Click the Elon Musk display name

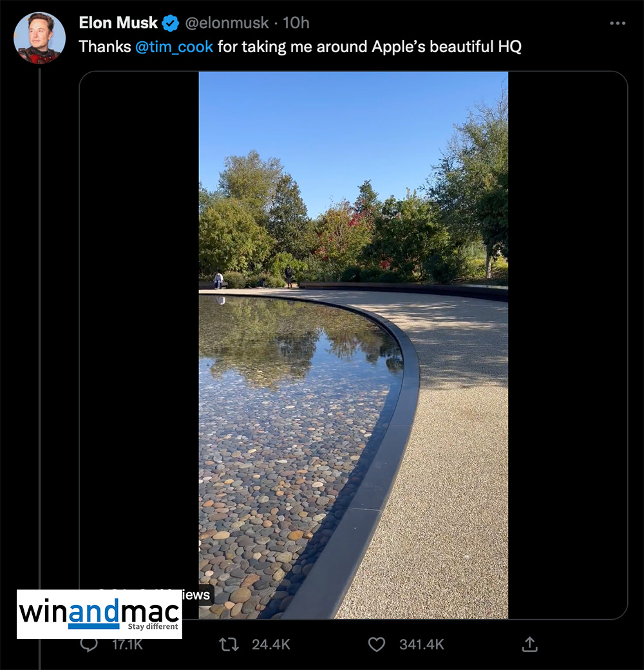[x=118, y=23]
